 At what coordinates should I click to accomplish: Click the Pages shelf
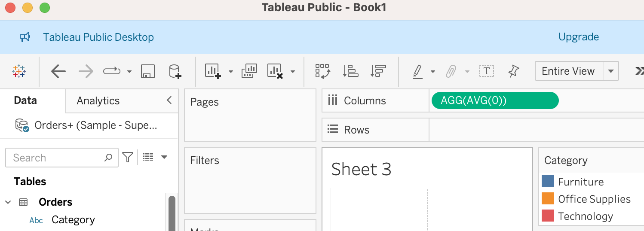(250, 115)
